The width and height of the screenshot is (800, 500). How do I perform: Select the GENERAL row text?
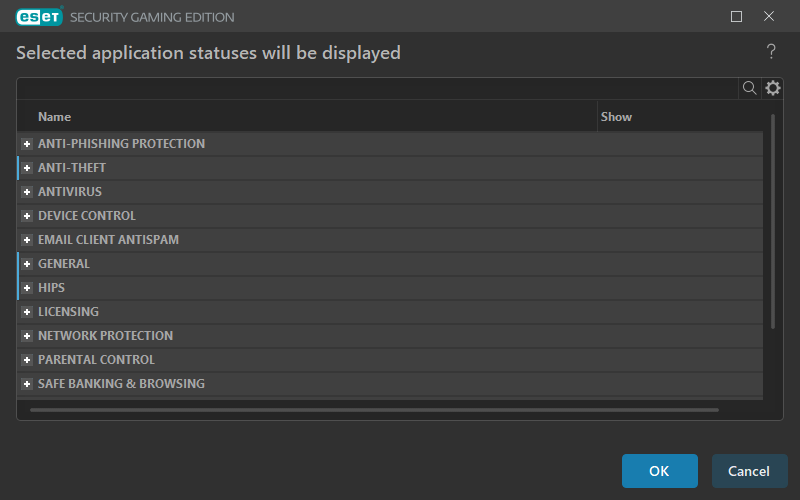(64, 264)
